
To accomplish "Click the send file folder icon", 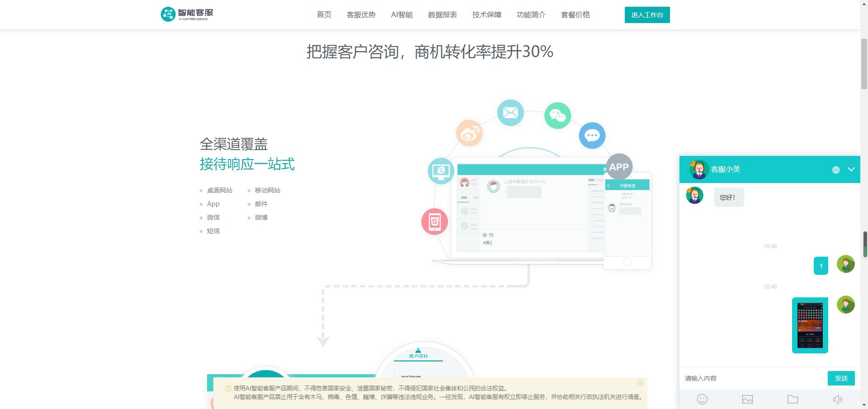I will pos(793,399).
